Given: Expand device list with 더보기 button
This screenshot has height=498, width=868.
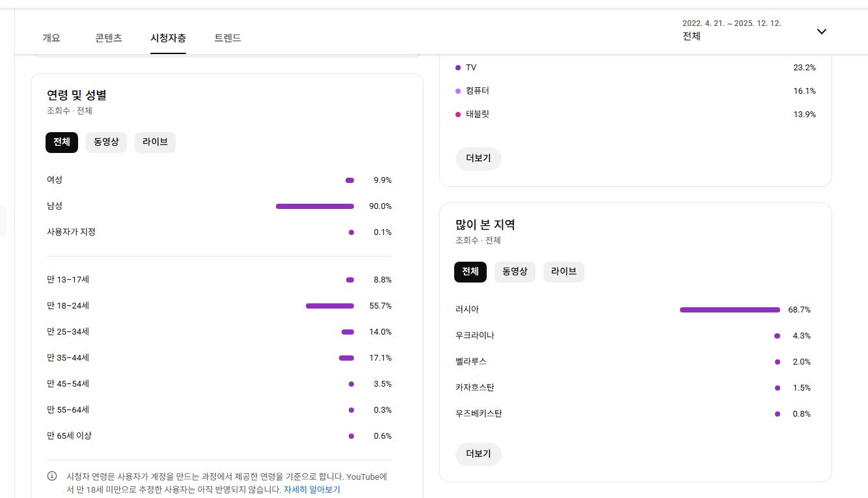Looking at the screenshot, I should (478, 158).
